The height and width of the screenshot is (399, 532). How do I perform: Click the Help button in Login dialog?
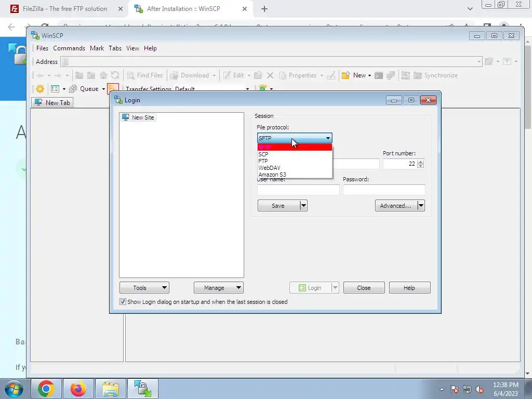click(x=409, y=288)
